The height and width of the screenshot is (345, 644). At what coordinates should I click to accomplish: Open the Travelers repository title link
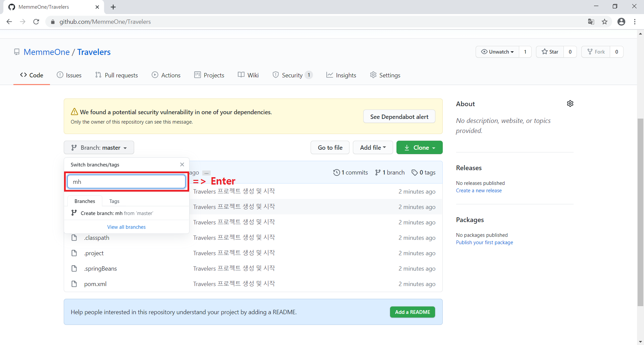click(94, 52)
